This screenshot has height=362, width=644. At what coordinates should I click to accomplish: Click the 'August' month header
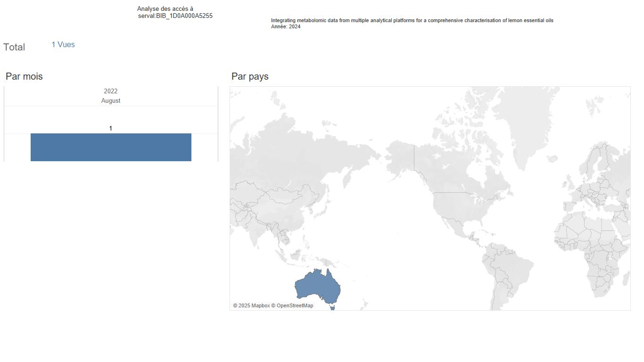[111, 101]
